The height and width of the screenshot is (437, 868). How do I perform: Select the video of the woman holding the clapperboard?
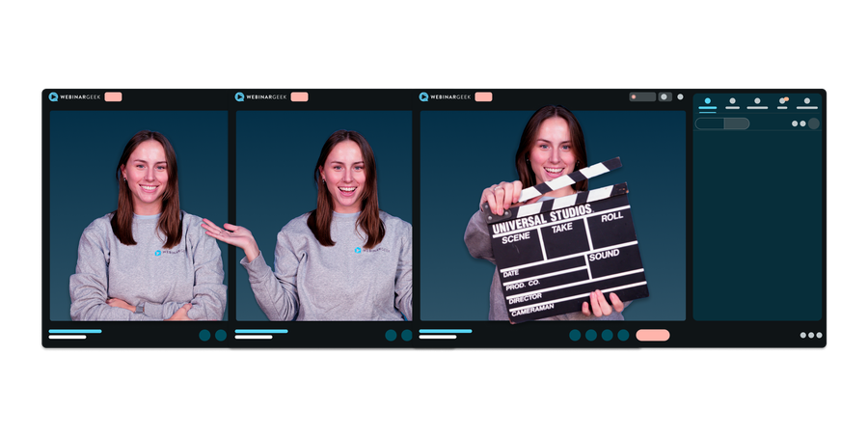tap(553, 214)
